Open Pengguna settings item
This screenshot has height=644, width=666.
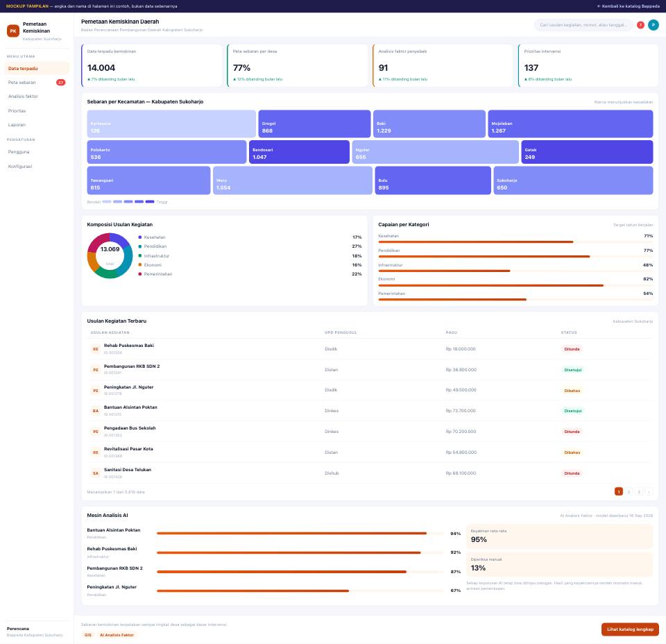(x=37, y=152)
